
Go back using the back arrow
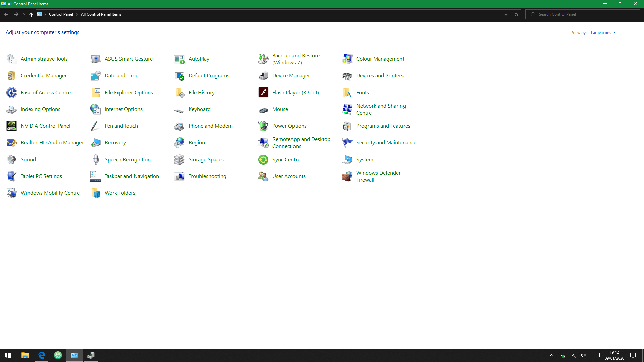coord(6,14)
